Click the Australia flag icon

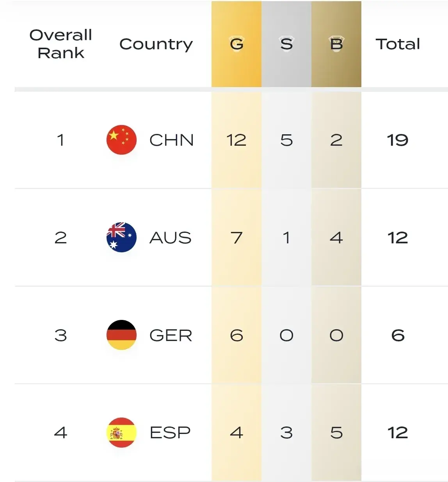tap(121, 237)
